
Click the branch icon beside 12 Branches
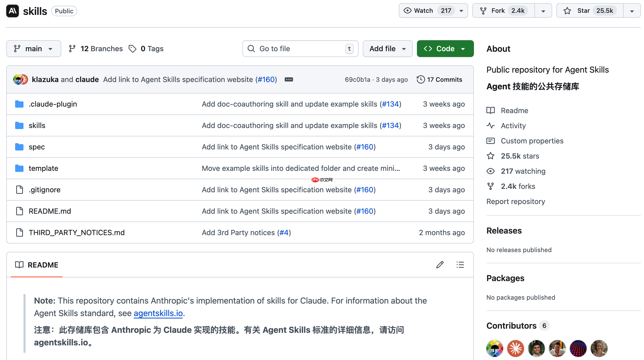[71, 49]
